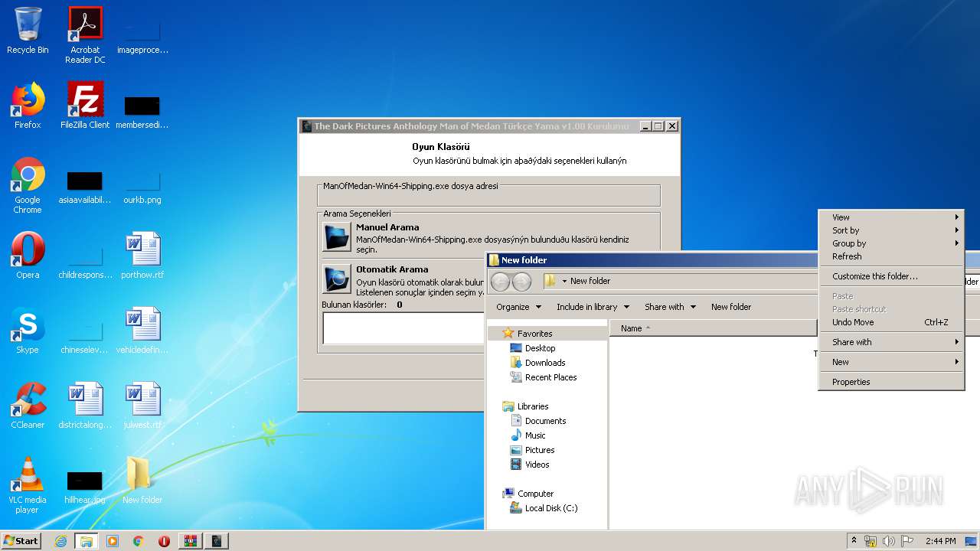Open Google Chrome desktop shortcut
This screenshot has width=980, height=551.
click(28, 186)
